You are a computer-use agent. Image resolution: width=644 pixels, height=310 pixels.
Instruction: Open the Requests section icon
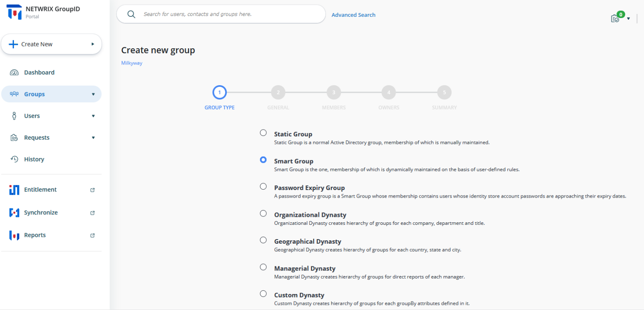coord(14,137)
